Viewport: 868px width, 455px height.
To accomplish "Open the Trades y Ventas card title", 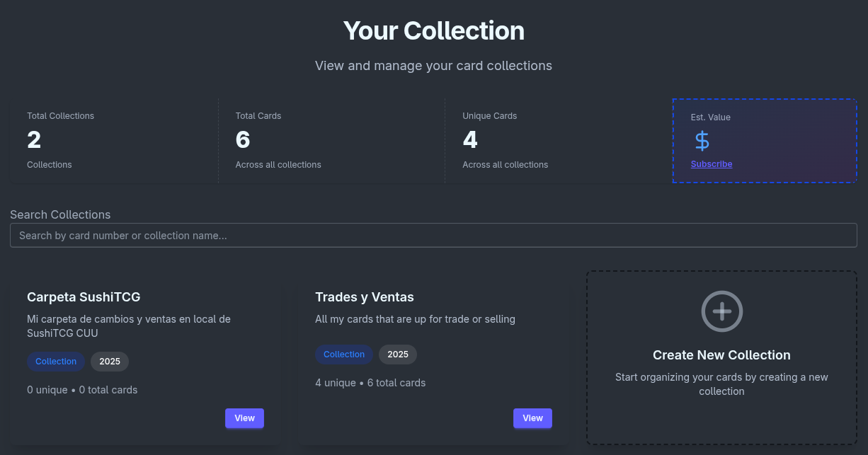I will tap(365, 297).
